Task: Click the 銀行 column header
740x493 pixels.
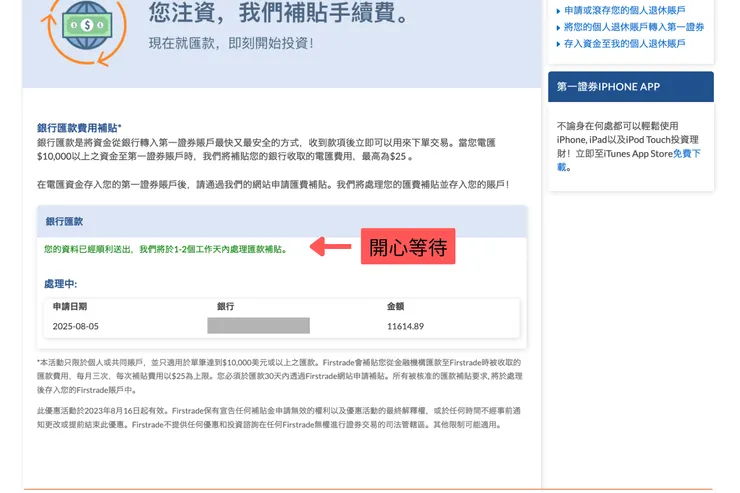Action: pos(226,306)
